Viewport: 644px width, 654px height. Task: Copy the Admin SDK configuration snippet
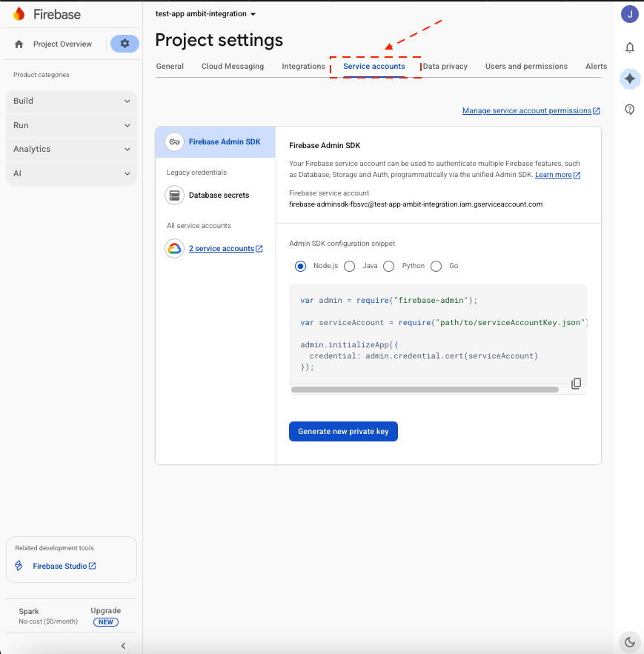click(576, 383)
